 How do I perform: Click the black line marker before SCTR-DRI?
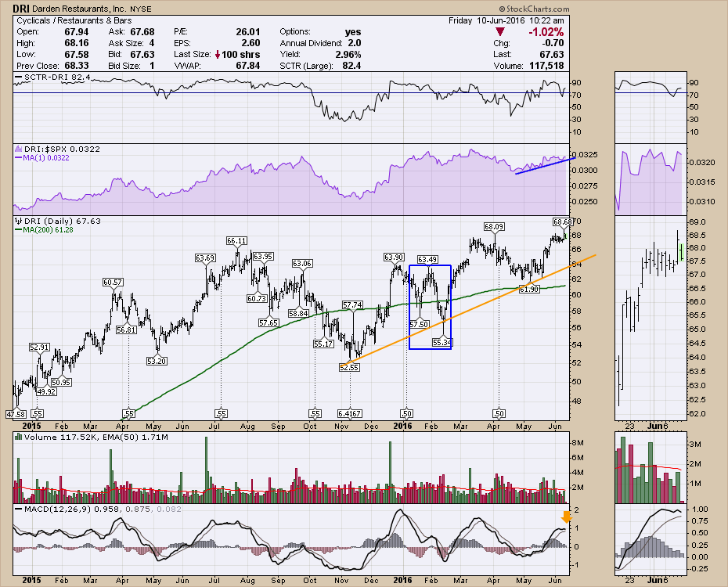(19, 77)
